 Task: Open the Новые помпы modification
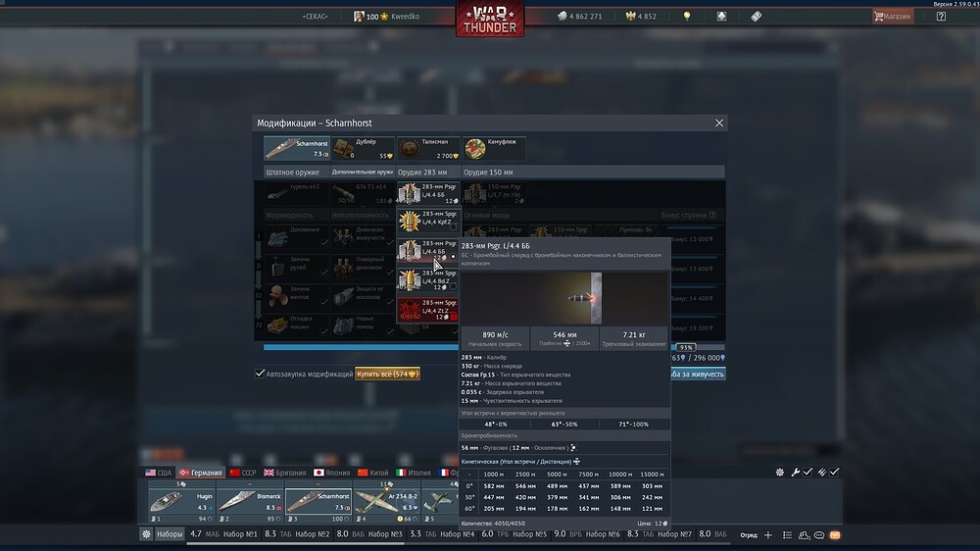[363, 326]
